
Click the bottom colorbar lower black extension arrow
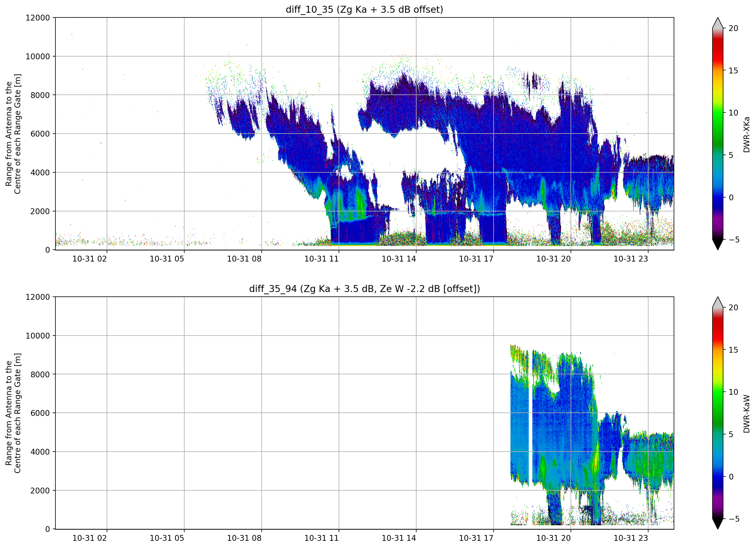pyautogui.click(x=717, y=524)
